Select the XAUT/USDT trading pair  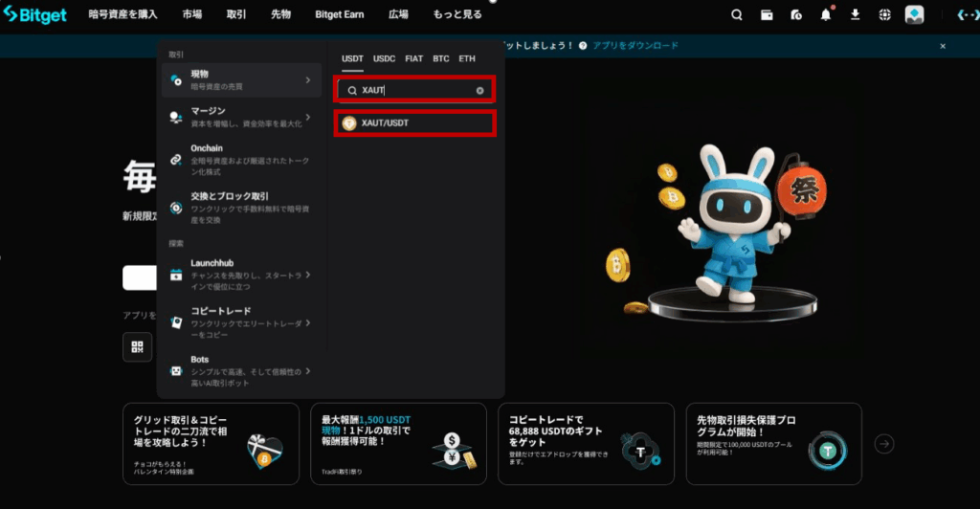pyautogui.click(x=414, y=122)
